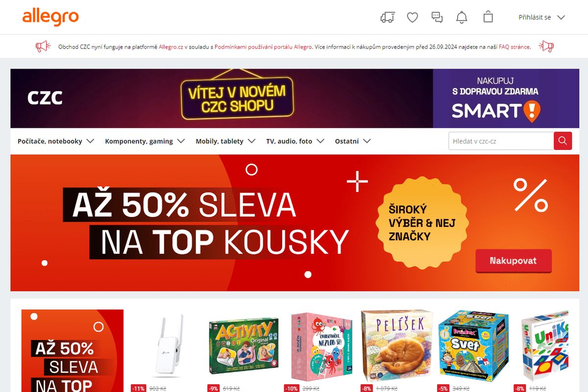The image size is (588, 392).
Task: Expand the Přihlásit se dropdown
Action: (x=542, y=17)
